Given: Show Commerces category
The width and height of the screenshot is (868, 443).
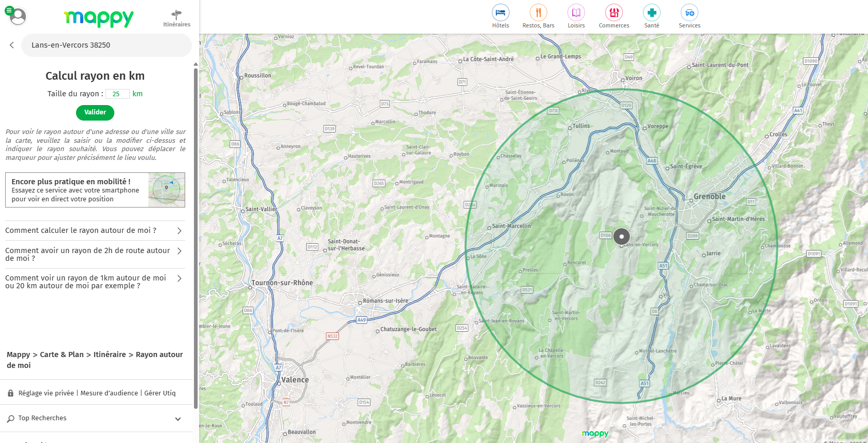Looking at the screenshot, I should [614, 16].
